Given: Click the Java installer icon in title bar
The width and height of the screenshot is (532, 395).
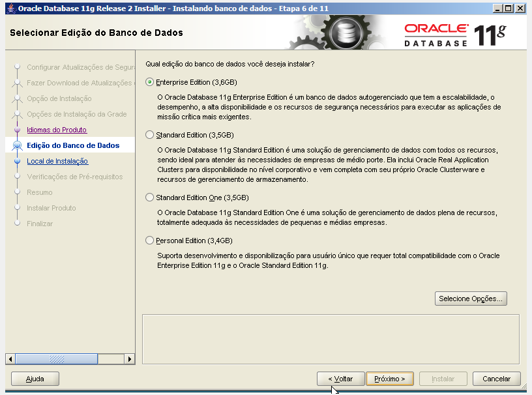Looking at the screenshot, I should pos(11,8).
